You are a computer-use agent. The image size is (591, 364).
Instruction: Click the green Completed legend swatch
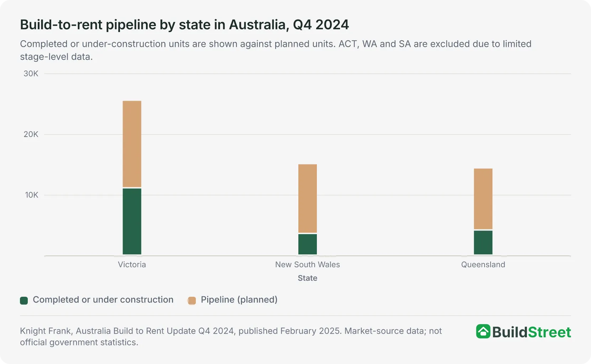24,300
